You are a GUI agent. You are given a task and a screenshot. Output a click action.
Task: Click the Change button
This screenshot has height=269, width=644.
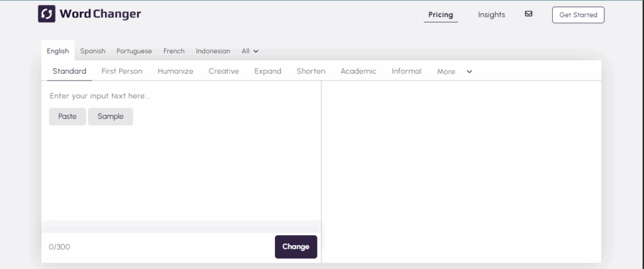(296, 246)
